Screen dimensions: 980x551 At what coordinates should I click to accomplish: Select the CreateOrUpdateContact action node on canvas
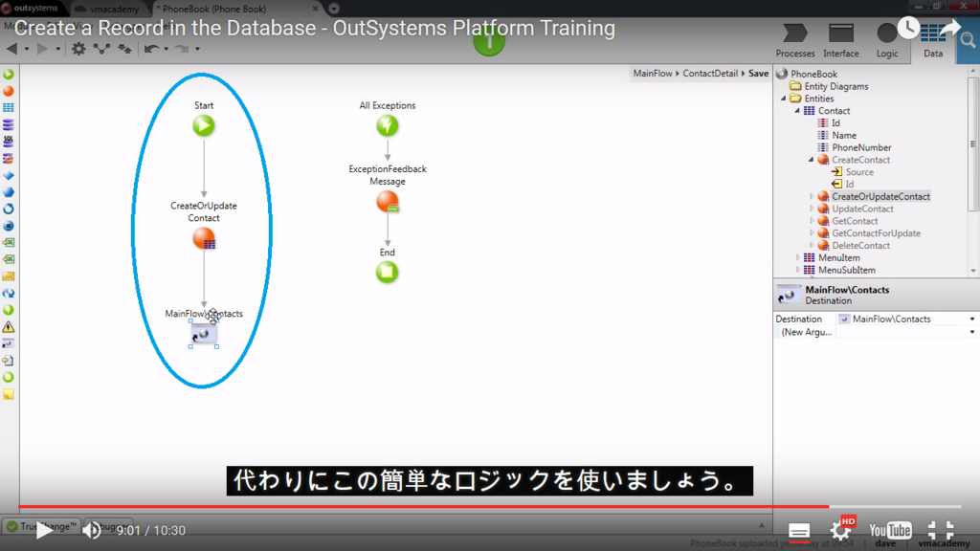(204, 238)
